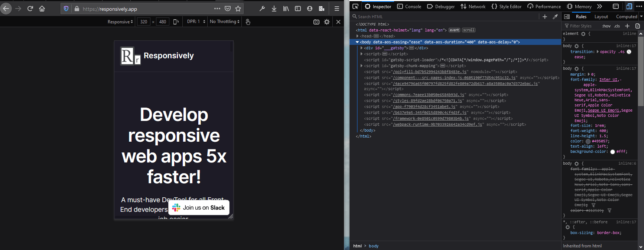This screenshot has width=644, height=250.
Task: Show browser downloads panel
Action: 274,9
